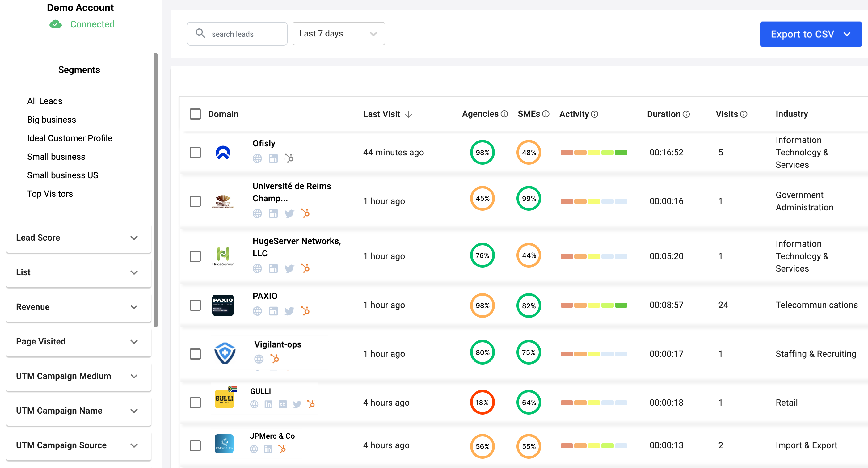Expand the UTM Campaign Name filter
The width and height of the screenshot is (868, 468).
(78, 411)
